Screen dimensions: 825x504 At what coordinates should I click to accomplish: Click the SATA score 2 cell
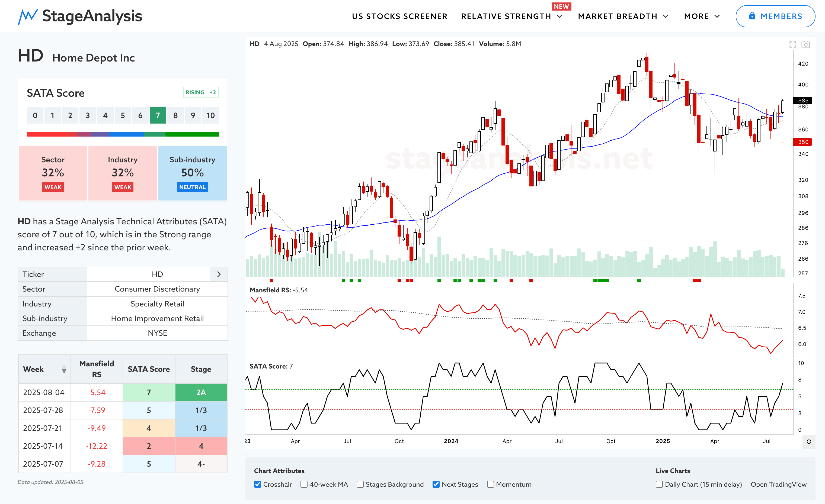(x=149, y=446)
